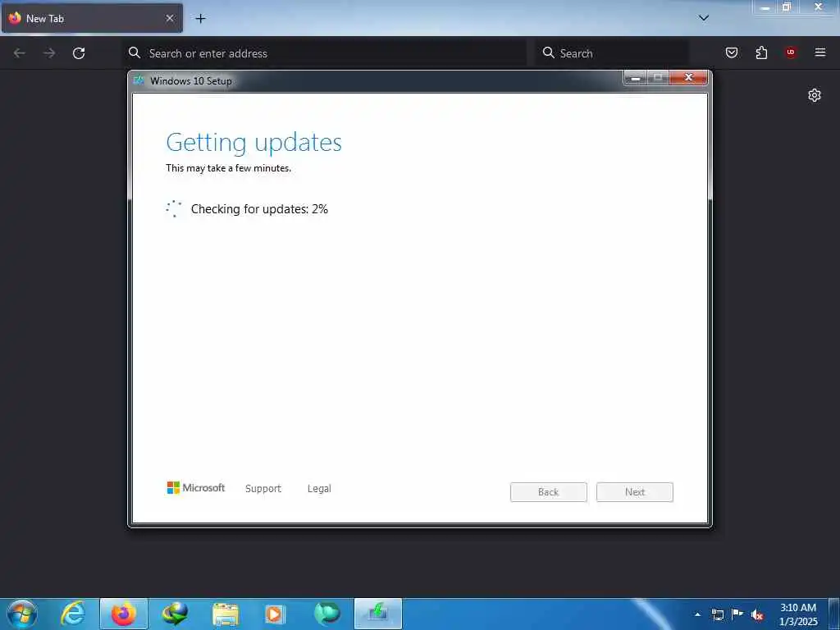The height and width of the screenshot is (630, 840).
Task: Open the uBlock Origin extension icon
Action: (790, 52)
